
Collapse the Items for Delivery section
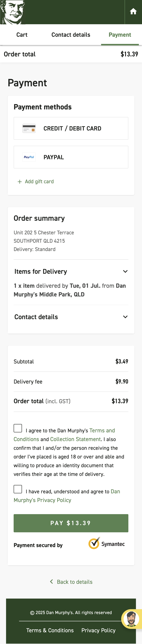click(125, 271)
